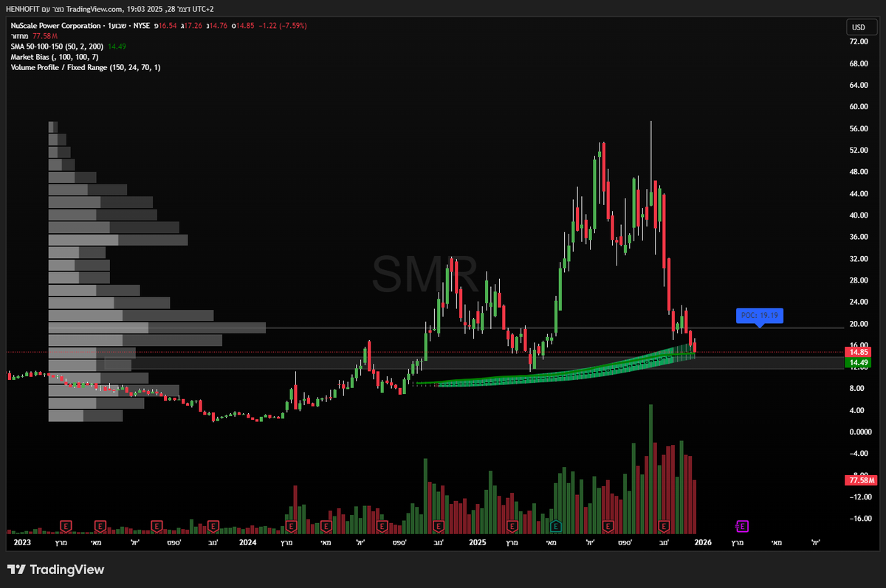Click the 24.00 price scale label
This screenshot has width=886, height=588.
[858, 302]
